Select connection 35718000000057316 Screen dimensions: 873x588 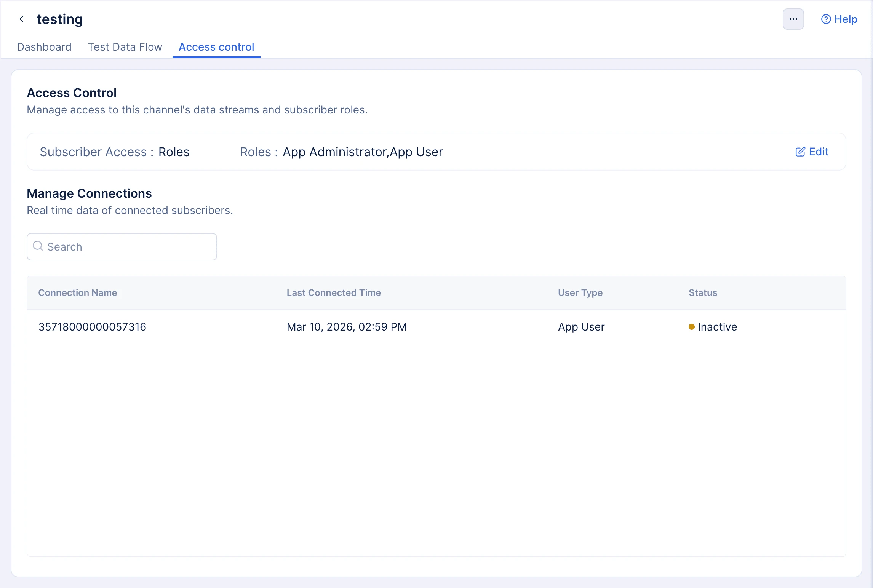tap(92, 327)
